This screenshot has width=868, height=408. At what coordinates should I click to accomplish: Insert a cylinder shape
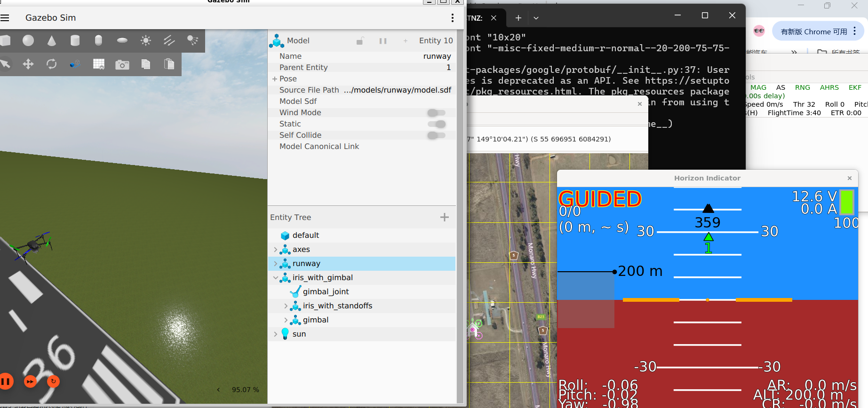coord(75,41)
